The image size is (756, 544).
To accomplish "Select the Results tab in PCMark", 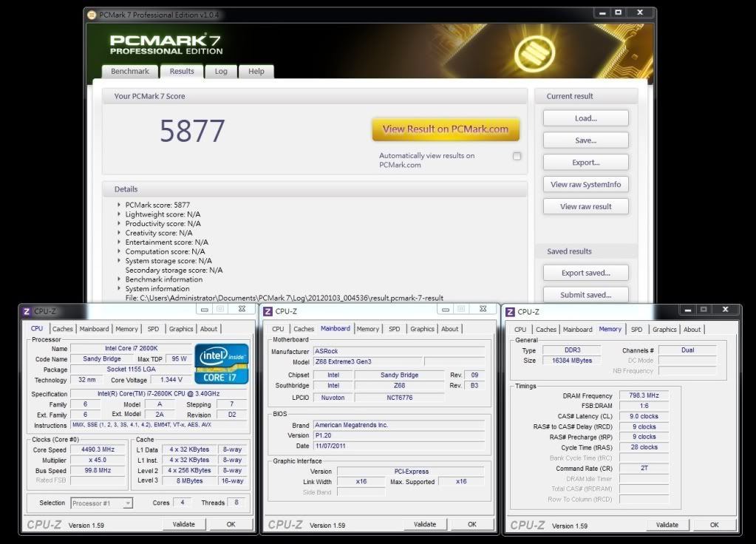I will click(x=181, y=72).
